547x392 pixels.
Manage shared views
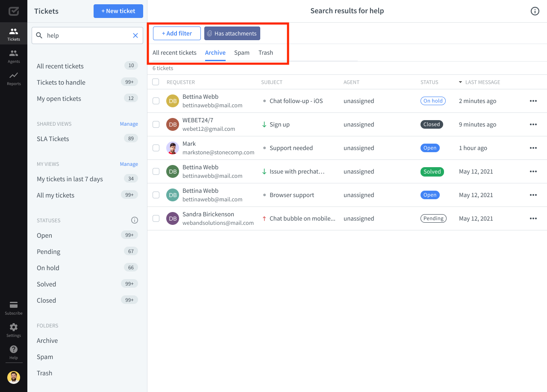click(129, 124)
